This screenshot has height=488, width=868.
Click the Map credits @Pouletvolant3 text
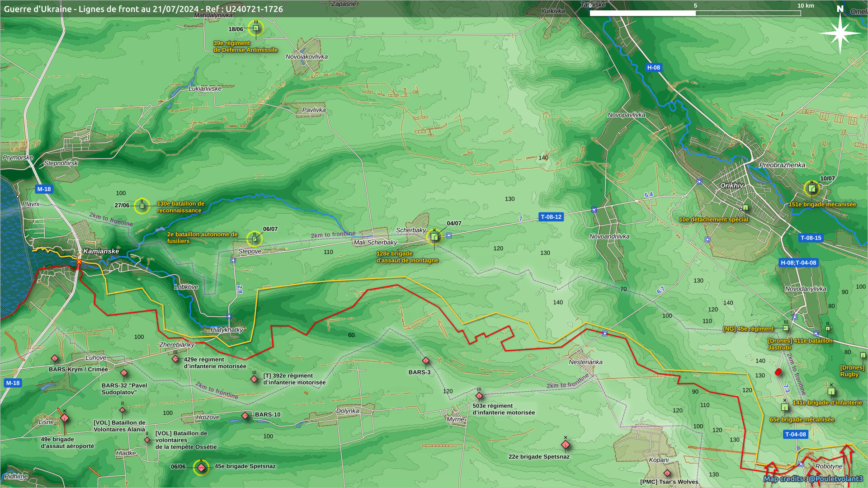[813, 479]
